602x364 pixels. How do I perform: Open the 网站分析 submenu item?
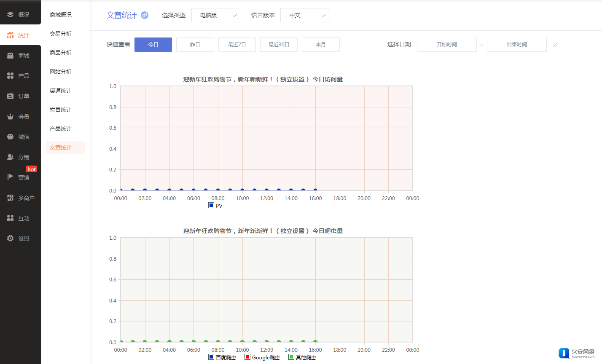[x=61, y=72]
